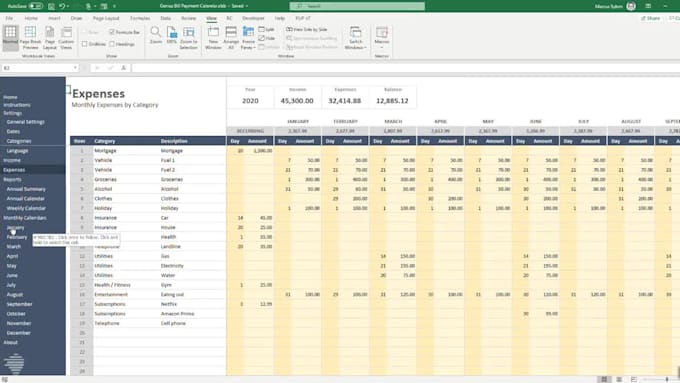The image size is (680, 383).
Task: Select the Balance value 12,885.12
Action: point(392,101)
